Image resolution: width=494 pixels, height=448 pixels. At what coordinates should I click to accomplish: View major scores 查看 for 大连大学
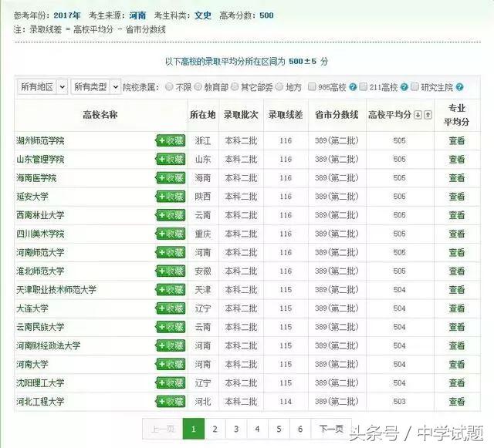click(x=457, y=308)
